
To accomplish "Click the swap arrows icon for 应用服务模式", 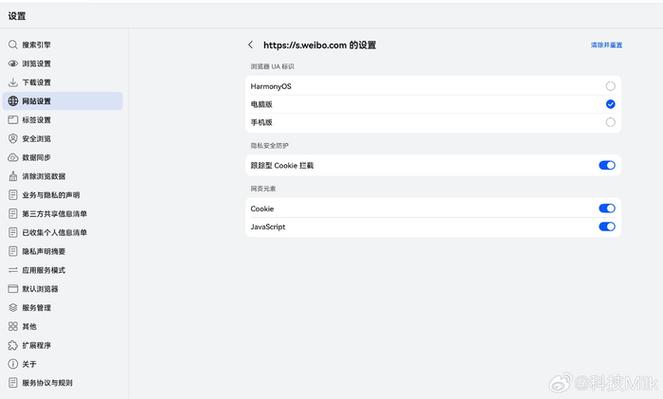I will (x=13, y=270).
